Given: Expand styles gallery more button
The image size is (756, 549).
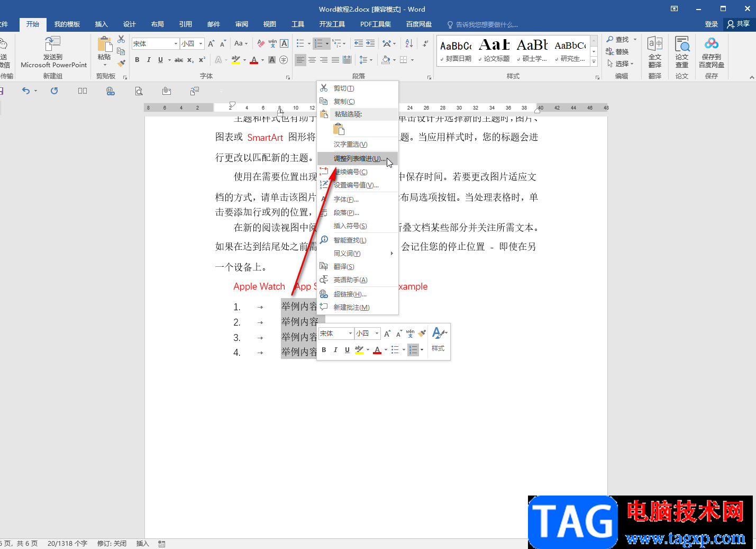Looking at the screenshot, I should point(594,62).
